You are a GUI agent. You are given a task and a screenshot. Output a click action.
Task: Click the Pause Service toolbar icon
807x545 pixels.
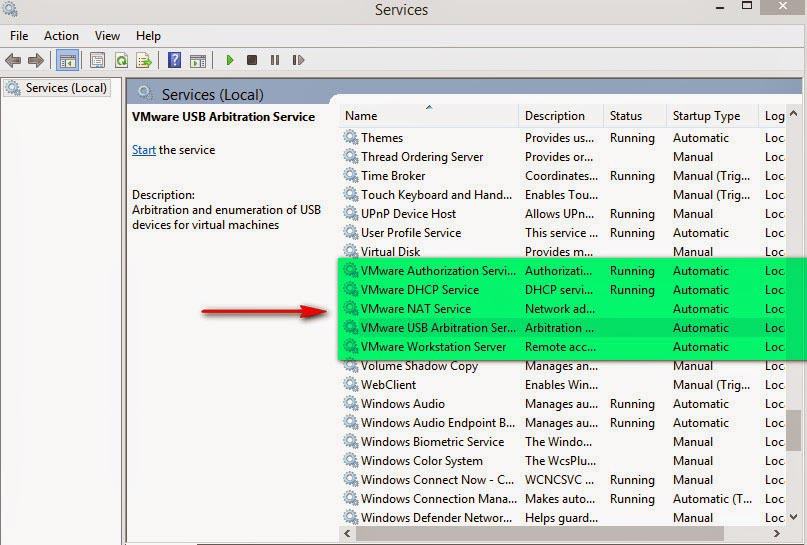click(x=275, y=60)
